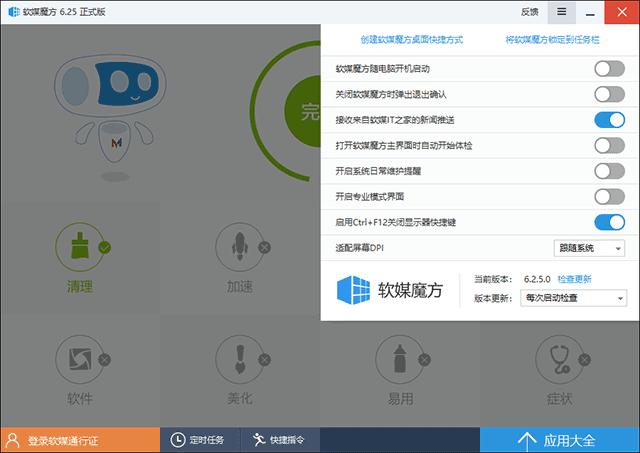
Task: Click the 易用 bottle icon
Action: coord(400,359)
